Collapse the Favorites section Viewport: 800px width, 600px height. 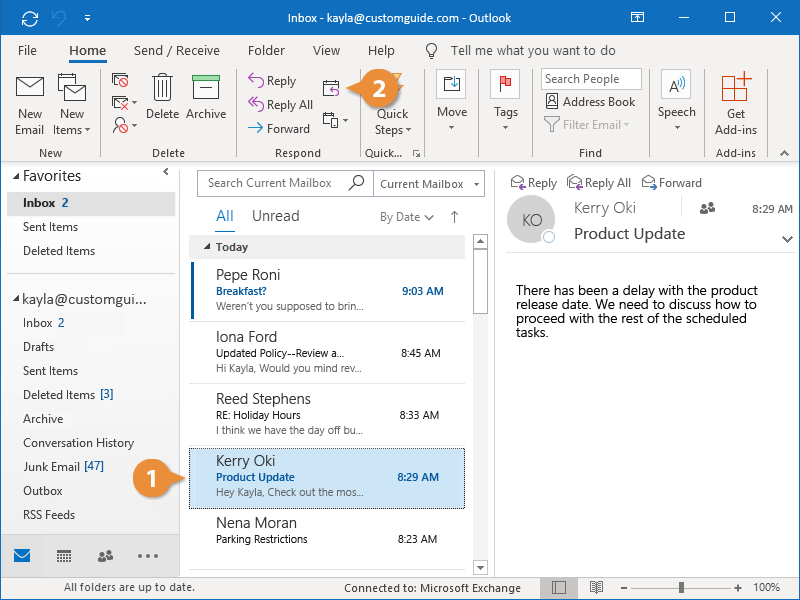(x=16, y=176)
